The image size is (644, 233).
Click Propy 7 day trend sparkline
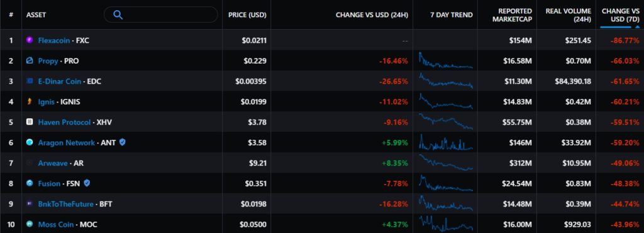[446, 60]
